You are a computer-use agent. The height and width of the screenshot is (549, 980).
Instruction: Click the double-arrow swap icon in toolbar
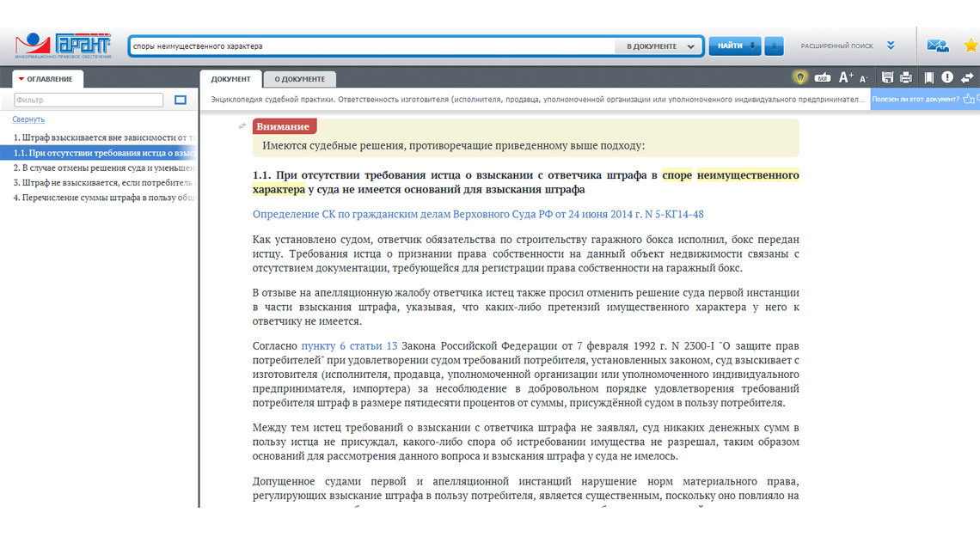967,77
